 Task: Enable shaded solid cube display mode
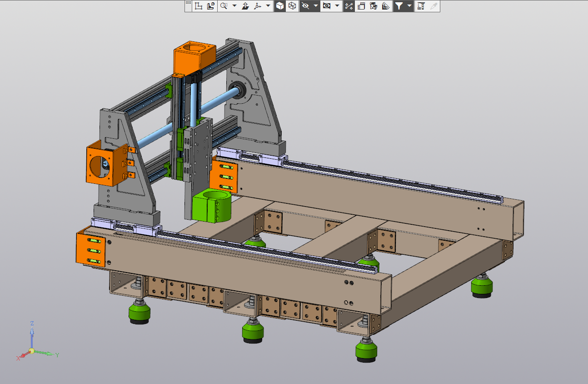point(280,6)
